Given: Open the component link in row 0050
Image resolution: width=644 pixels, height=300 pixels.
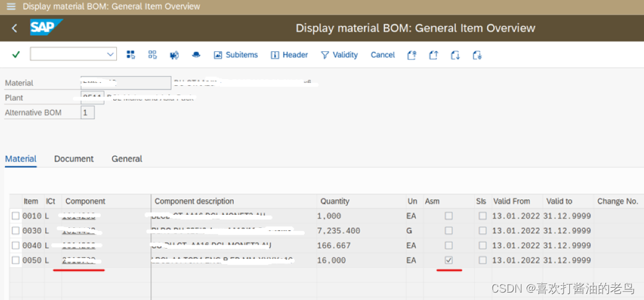Looking at the screenshot, I should pos(79,260).
